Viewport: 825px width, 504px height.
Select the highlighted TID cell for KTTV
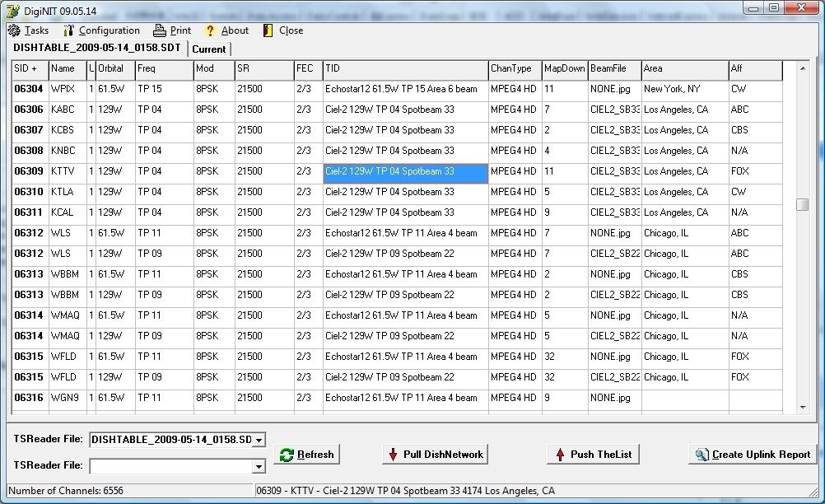pyautogui.click(x=406, y=173)
